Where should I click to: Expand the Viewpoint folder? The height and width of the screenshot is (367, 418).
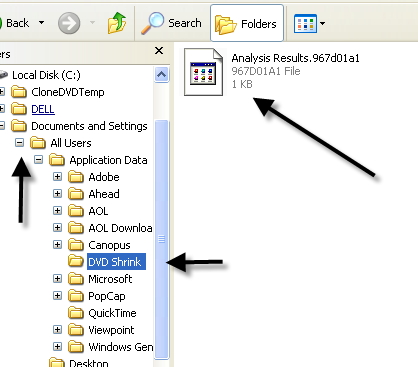(58, 330)
